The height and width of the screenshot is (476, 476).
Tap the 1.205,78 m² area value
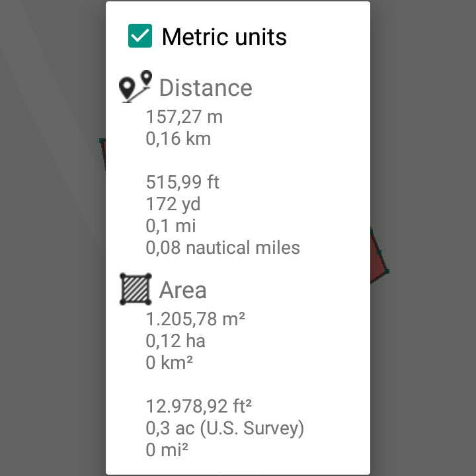[196, 319]
